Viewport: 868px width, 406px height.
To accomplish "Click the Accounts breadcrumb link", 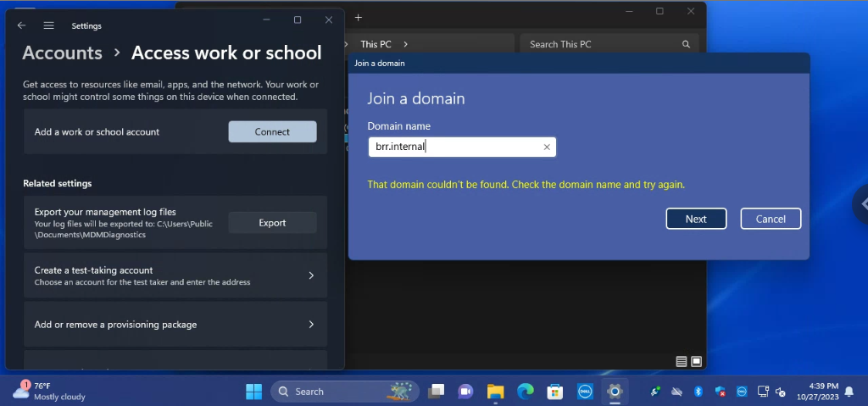I will click(62, 53).
